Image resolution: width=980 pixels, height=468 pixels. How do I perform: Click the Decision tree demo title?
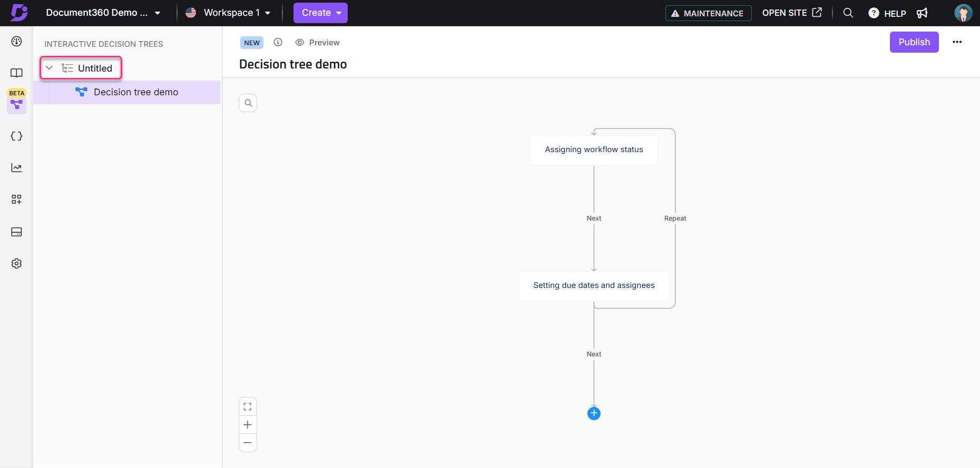tap(293, 64)
